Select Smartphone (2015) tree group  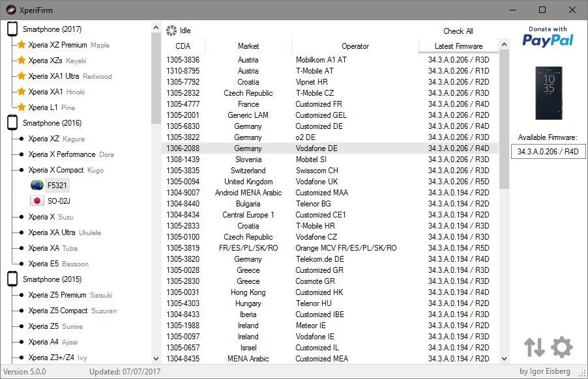pos(52,279)
